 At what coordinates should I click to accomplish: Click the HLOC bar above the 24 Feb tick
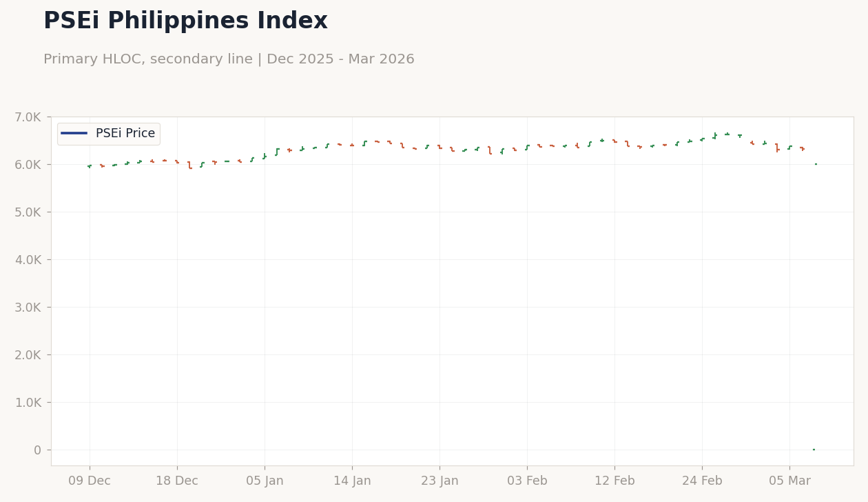pos(702,139)
